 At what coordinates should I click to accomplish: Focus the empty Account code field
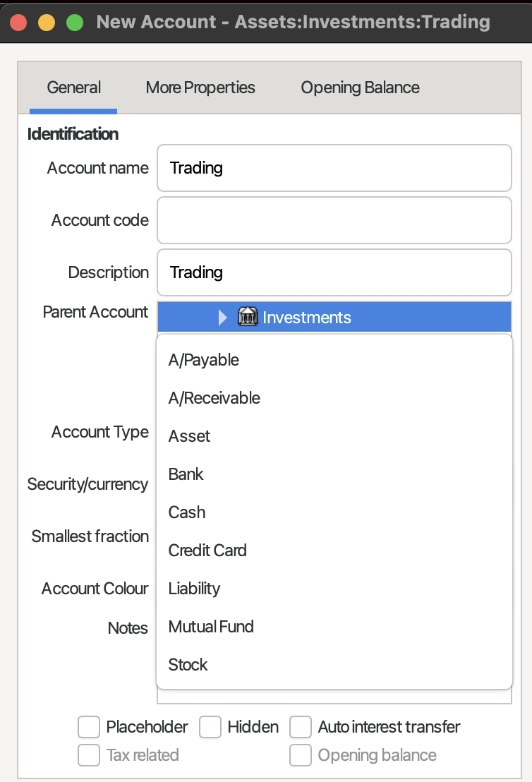[334, 220]
